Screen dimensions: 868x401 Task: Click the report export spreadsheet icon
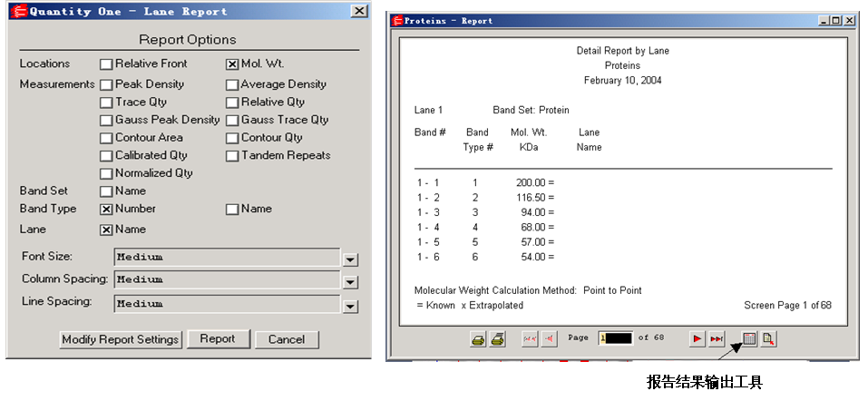[749, 339]
